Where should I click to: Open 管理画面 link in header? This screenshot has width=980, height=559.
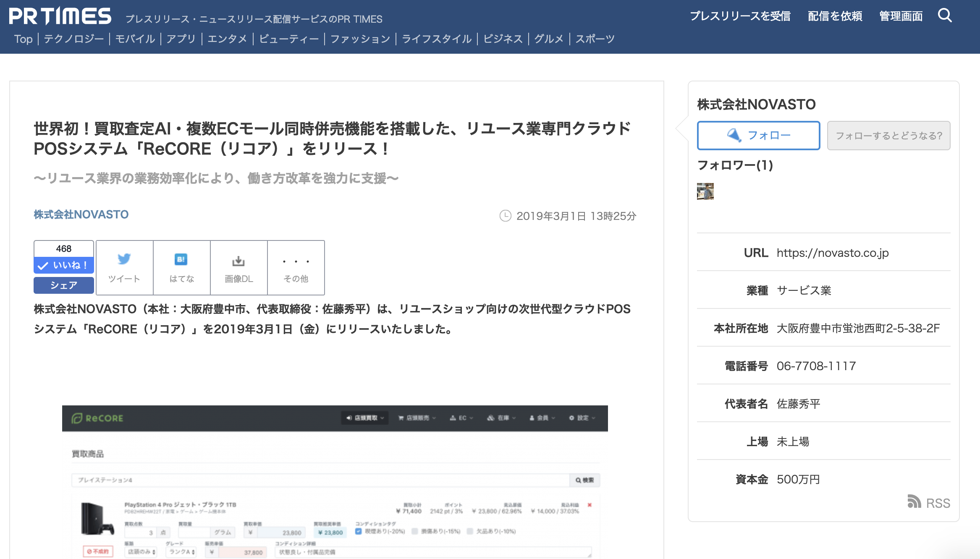(x=901, y=16)
